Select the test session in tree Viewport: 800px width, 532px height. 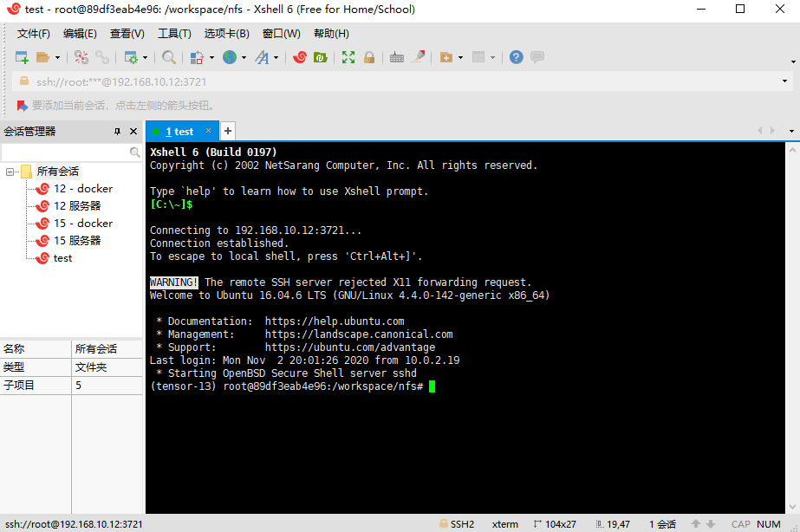pyautogui.click(x=62, y=258)
